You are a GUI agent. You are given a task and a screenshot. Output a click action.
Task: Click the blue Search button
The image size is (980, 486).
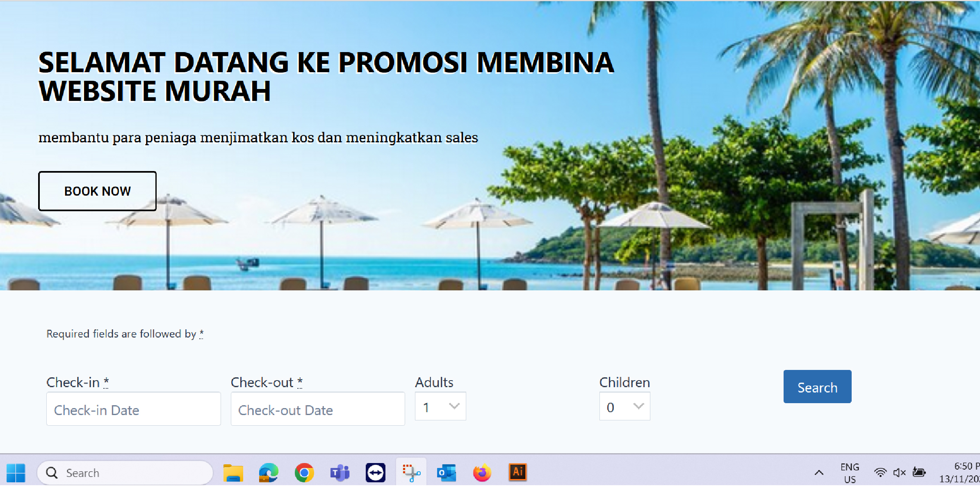817,387
